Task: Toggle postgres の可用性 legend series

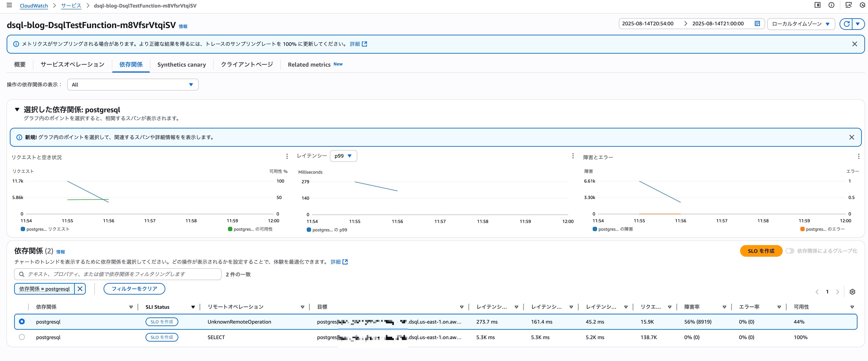Action: click(250, 229)
